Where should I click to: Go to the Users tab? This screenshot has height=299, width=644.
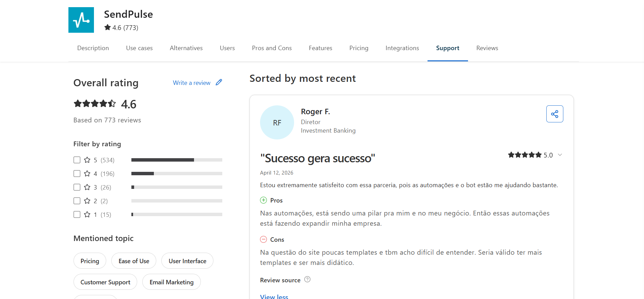point(227,48)
